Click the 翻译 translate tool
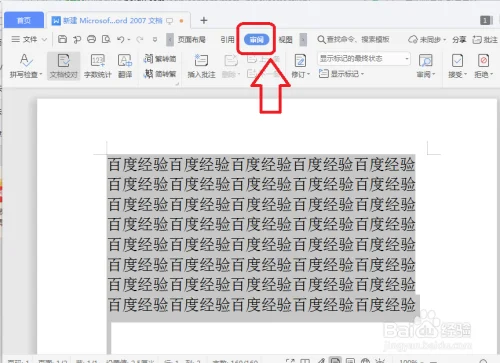Screen dimensions: 500x363 [x=125, y=66]
